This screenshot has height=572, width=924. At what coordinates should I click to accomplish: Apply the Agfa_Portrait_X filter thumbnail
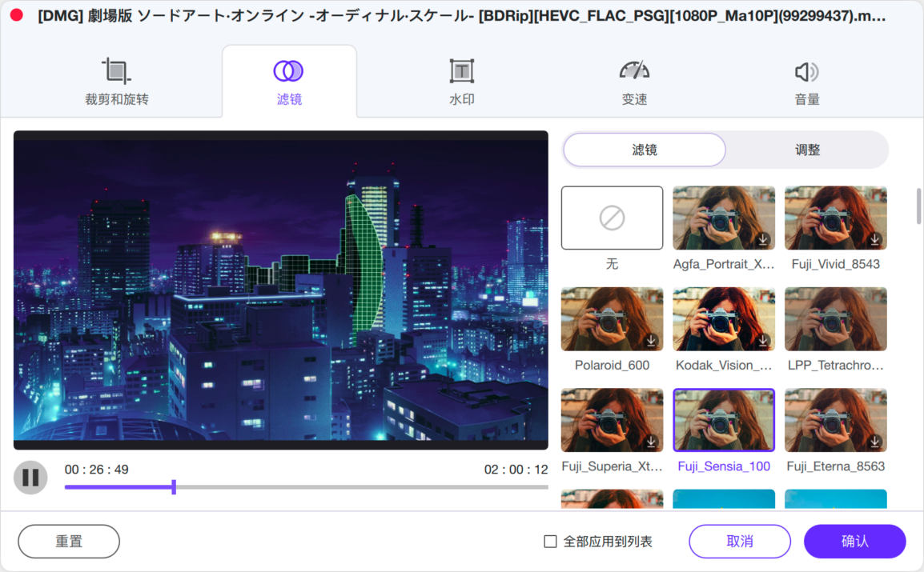point(724,218)
